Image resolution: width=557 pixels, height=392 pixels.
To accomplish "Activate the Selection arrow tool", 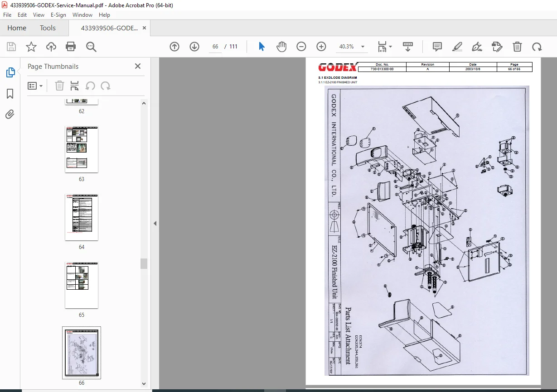I will click(x=262, y=47).
